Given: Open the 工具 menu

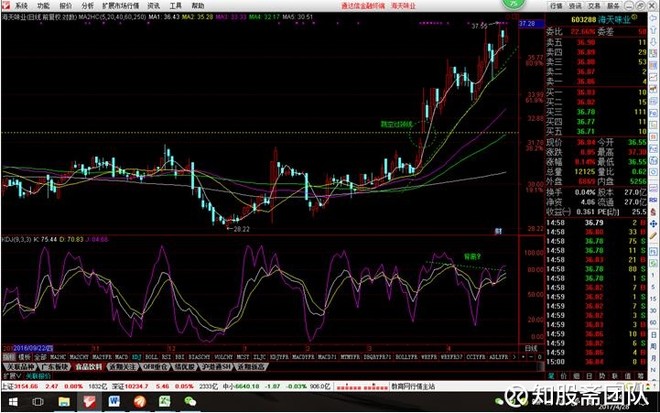Looking at the screenshot, I should (176, 6).
